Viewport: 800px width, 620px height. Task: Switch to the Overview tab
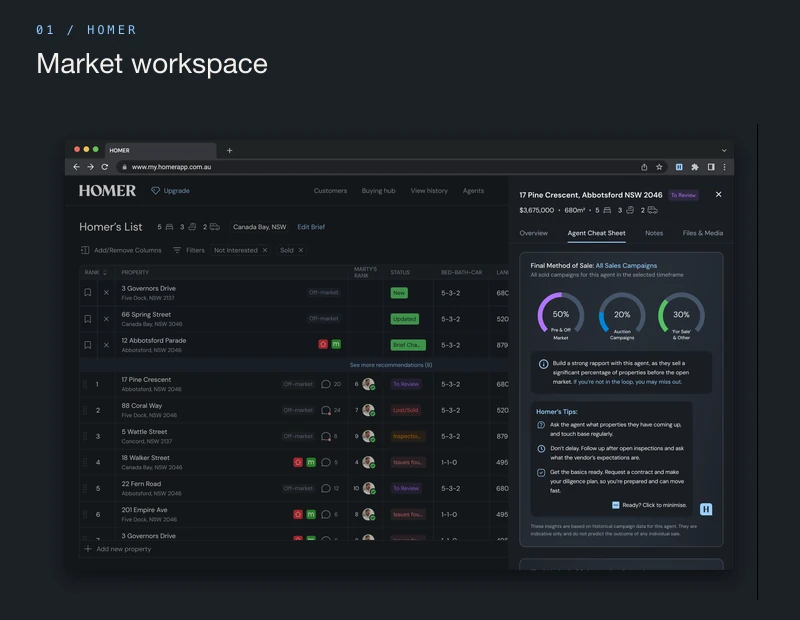(x=534, y=233)
